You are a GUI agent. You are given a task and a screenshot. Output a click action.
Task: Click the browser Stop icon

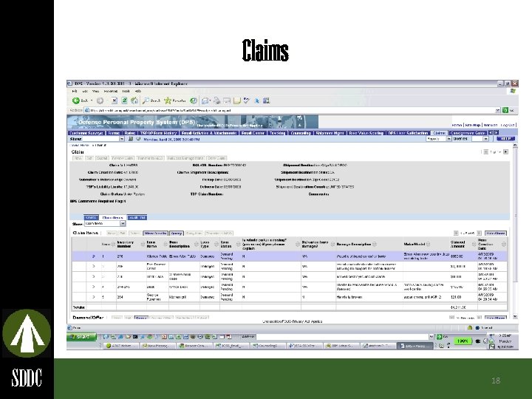(115, 100)
